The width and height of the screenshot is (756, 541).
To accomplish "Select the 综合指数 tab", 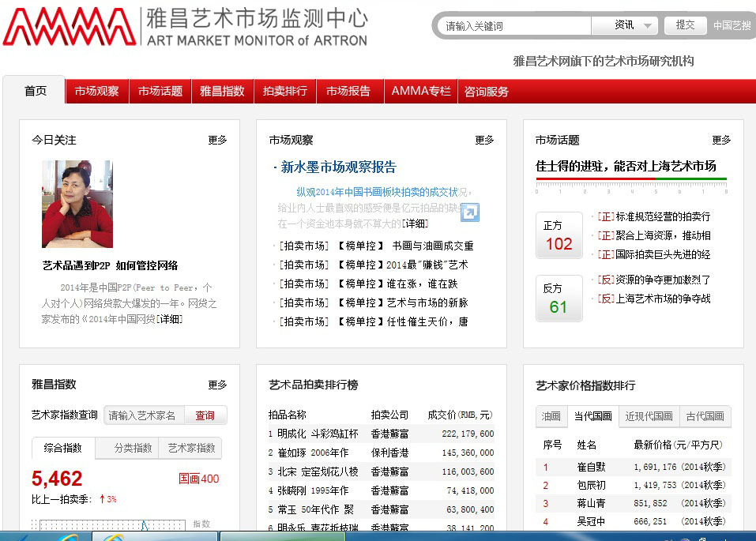I will [62, 448].
